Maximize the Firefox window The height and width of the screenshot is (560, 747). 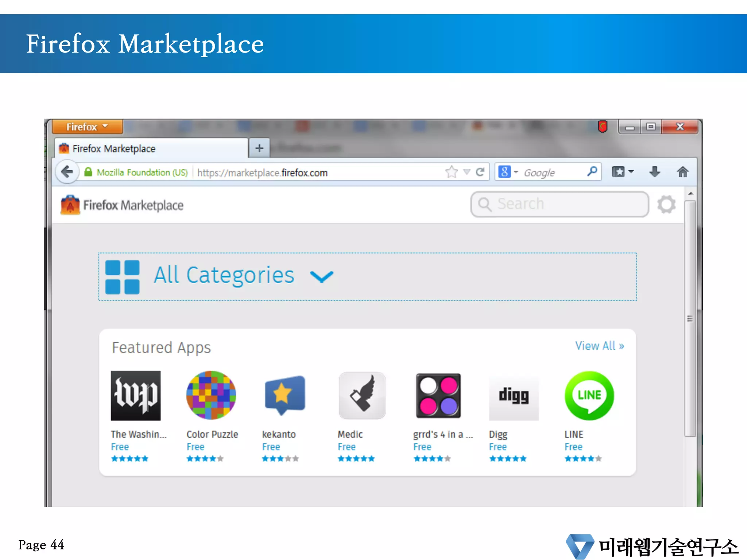point(651,127)
